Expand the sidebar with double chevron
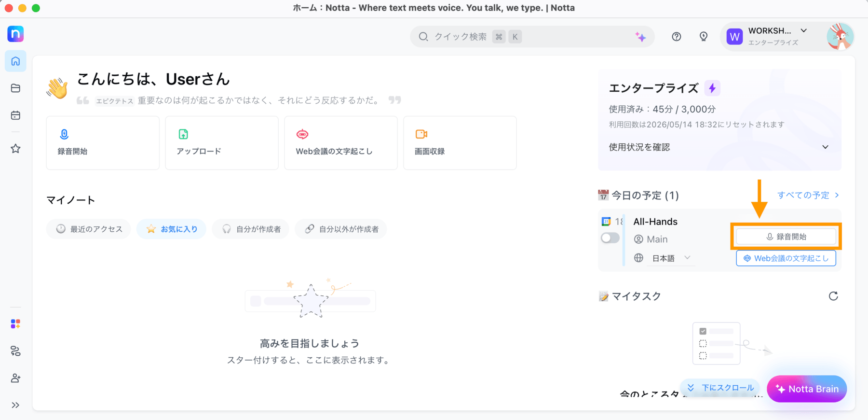868x420 pixels. [x=15, y=405]
